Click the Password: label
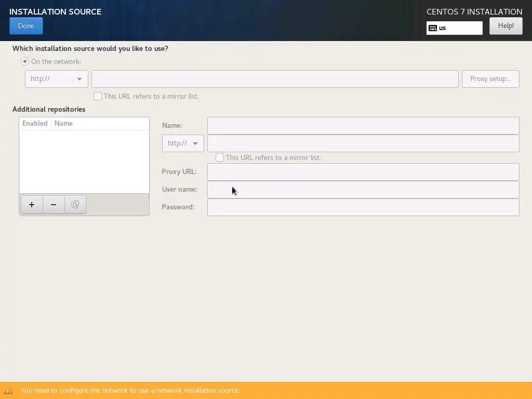The height and width of the screenshot is (399, 532). pyautogui.click(x=178, y=207)
